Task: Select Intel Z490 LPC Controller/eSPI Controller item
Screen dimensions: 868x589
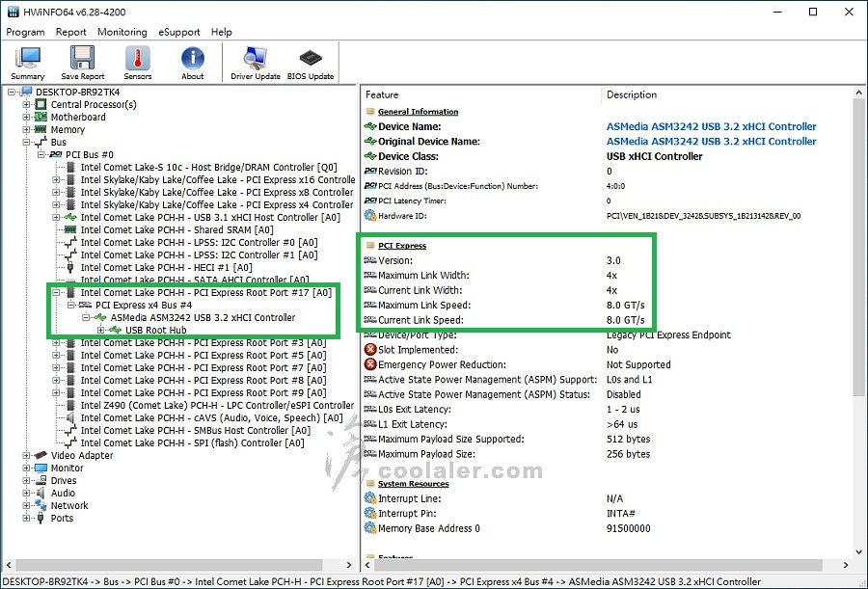Action: click(x=217, y=405)
